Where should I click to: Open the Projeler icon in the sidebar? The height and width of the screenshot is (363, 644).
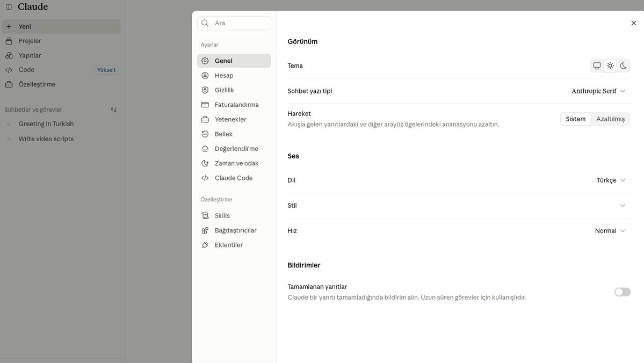pos(9,41)
